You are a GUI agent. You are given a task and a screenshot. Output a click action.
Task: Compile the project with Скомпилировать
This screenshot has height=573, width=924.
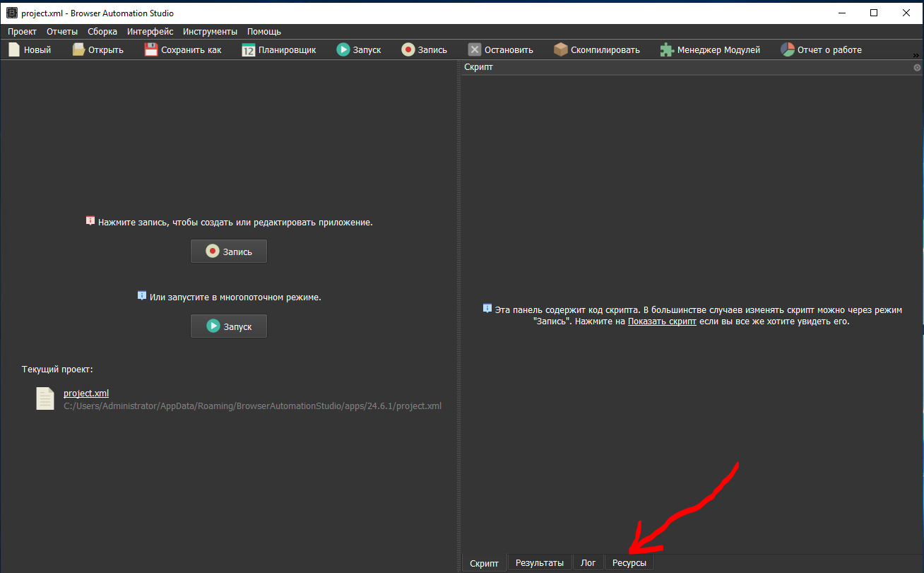tap(597, 49)
